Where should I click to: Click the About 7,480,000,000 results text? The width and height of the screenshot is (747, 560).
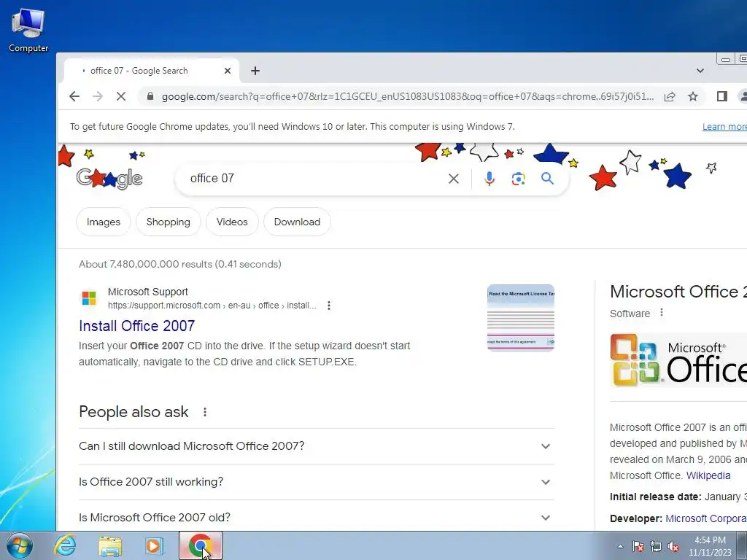point(180,264)
